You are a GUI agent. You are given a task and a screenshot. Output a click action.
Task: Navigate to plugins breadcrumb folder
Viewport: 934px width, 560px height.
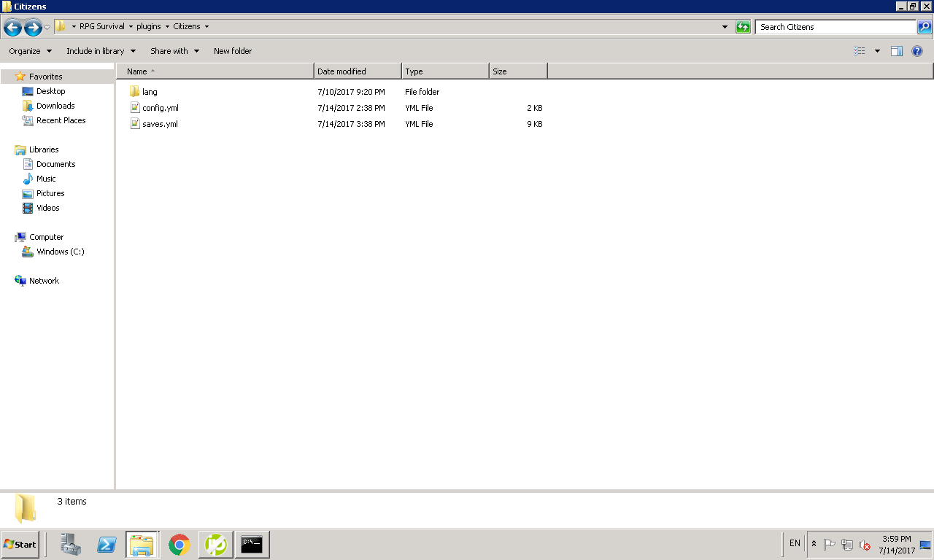click(x=149, y=26)
